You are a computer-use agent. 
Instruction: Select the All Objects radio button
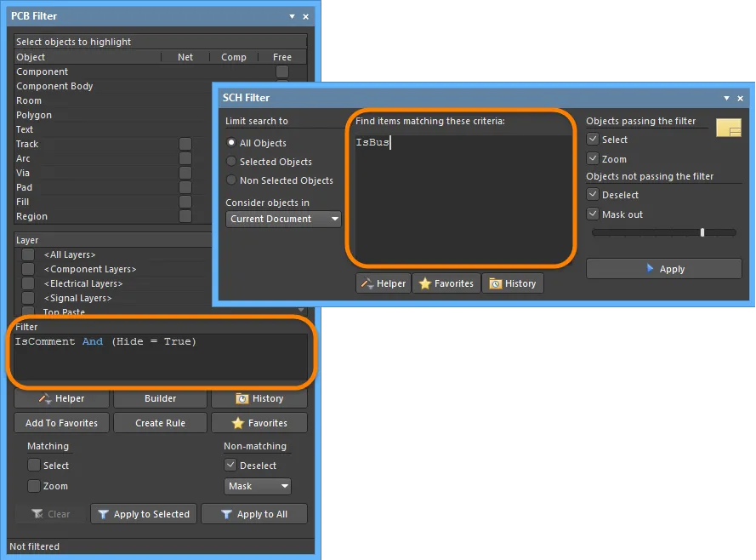coord(231,143)
